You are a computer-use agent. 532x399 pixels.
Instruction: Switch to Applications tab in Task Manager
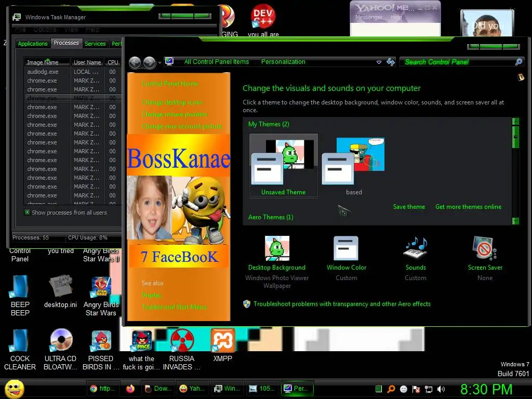[x=33, y=44]
